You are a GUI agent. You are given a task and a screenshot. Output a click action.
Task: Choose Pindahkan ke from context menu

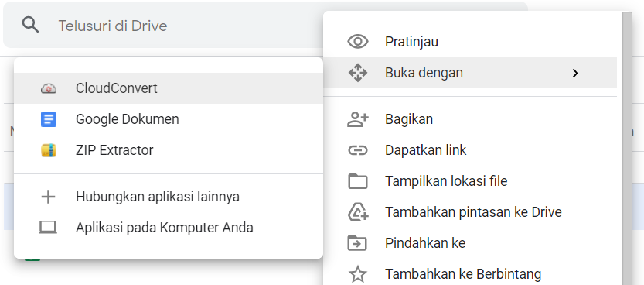(470, 243)
